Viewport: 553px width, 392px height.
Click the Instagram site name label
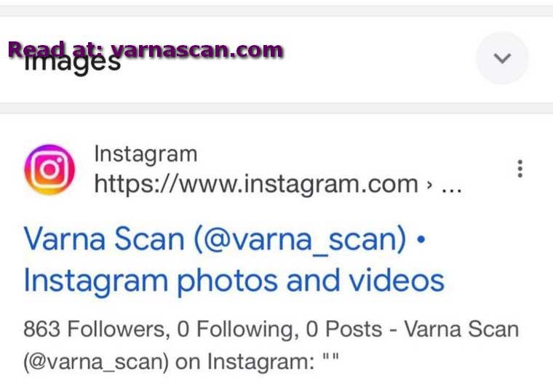tap(146, 154)
